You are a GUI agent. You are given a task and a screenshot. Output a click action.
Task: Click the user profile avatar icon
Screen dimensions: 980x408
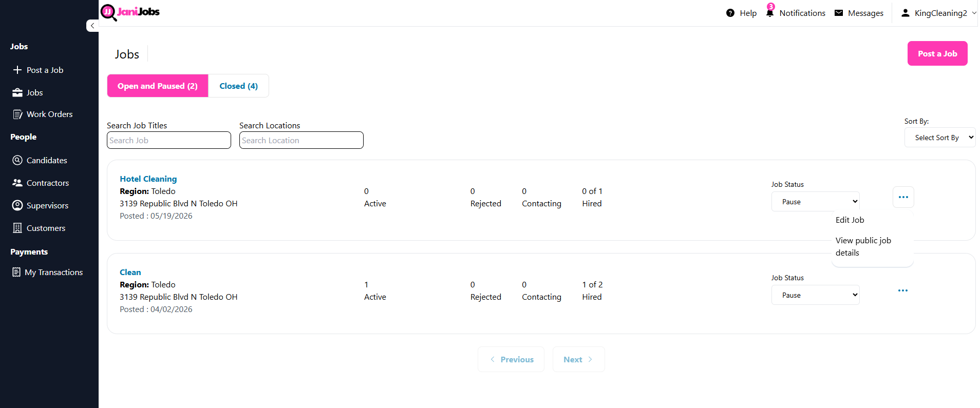point(906,13)
